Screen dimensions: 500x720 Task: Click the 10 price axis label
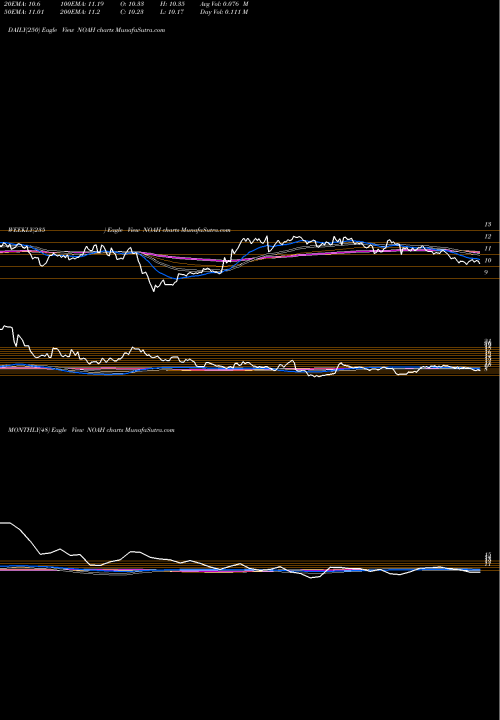tap(488, 260)
